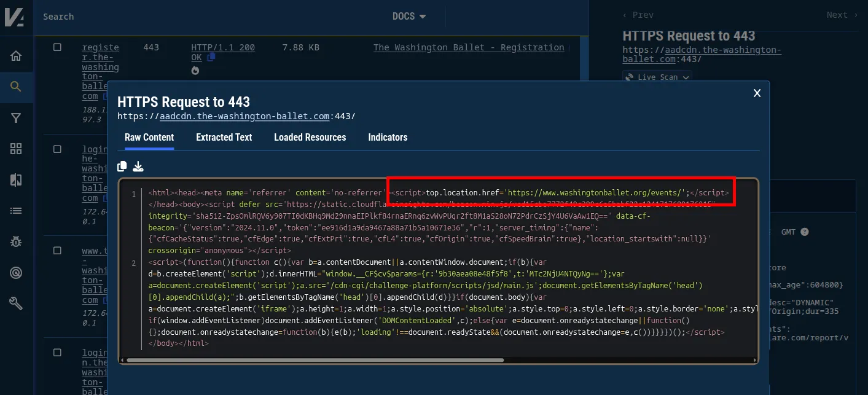Viewport: 868px width, 395px height.
Task: Click the fire icon under HTTP/1.1 200 OK
Action: tap(195, 71)
